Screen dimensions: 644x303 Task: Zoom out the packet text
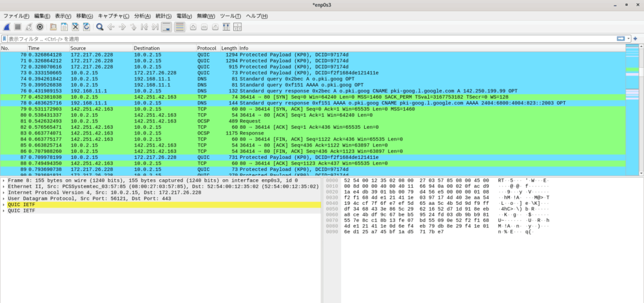[204, 26]
